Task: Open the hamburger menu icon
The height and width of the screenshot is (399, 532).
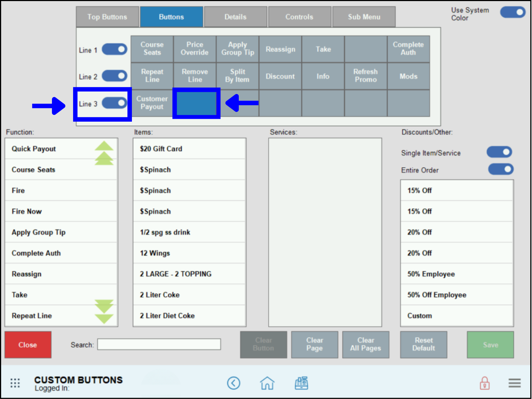Action: [515, 383]
